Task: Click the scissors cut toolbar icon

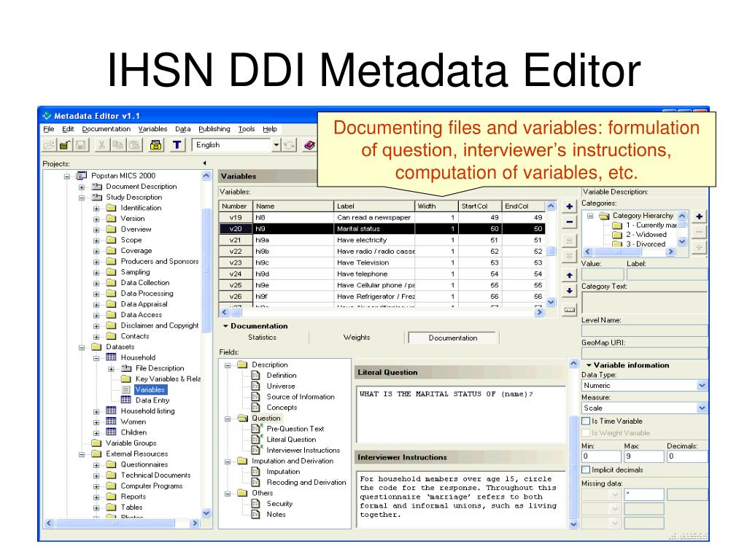Action: pyautogui.click(x=101, y=145)
